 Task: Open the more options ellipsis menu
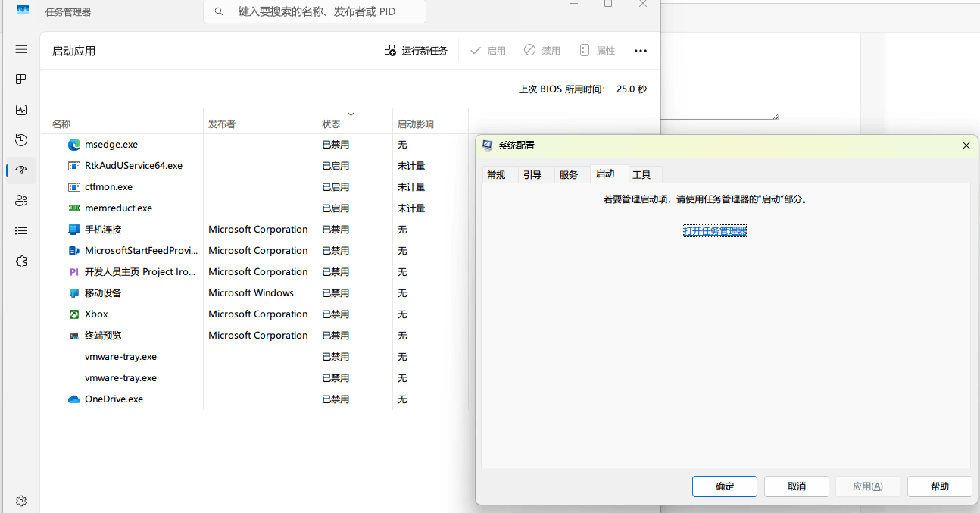[641, 51]
